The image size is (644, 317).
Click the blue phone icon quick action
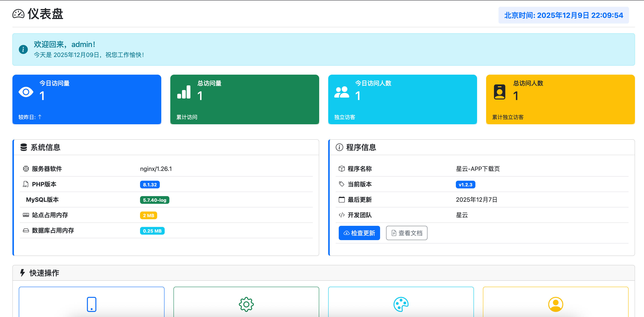(x=92, y=304)
